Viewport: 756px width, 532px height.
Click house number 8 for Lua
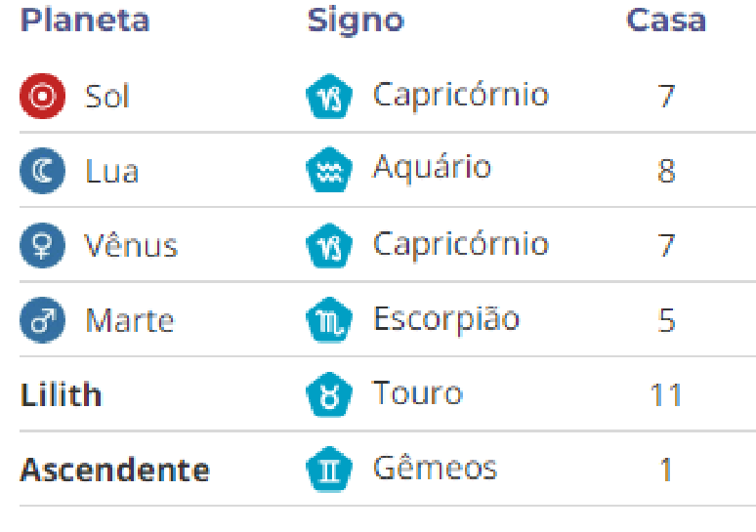click(666, 172)
